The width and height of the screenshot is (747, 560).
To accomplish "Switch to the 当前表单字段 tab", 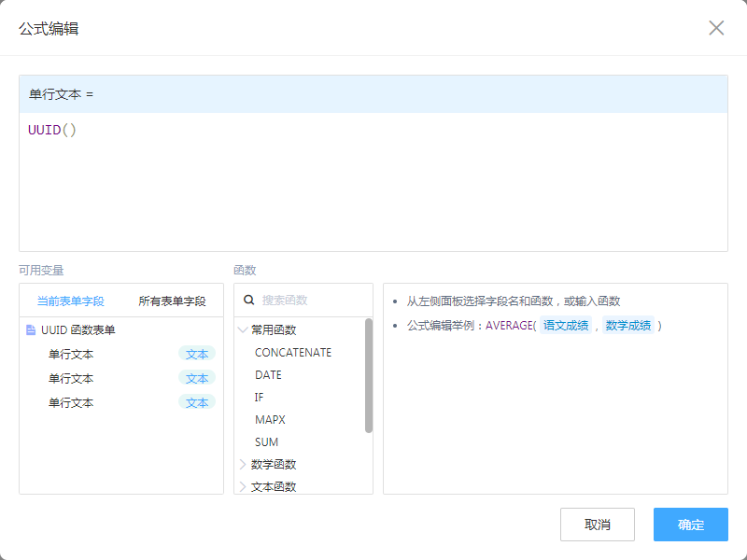I will pyautogui.click(x=70, y=301).
